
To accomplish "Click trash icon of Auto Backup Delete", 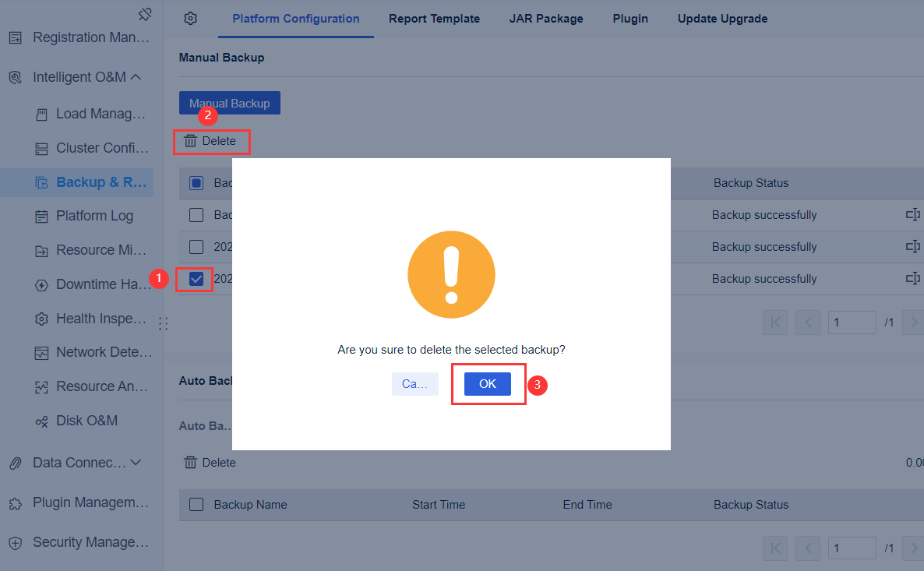I will tap(190, 463).
